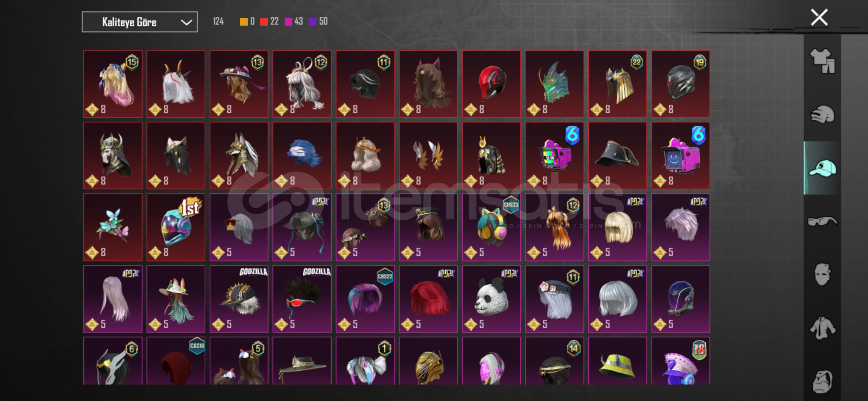Open the glasses category in sidebar
868x401 pixels.
[x=822, y=221]
